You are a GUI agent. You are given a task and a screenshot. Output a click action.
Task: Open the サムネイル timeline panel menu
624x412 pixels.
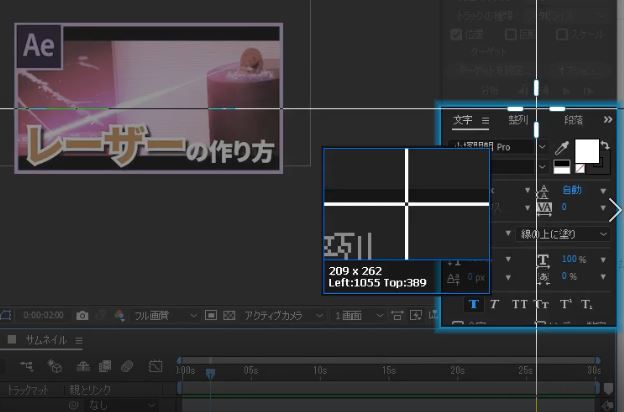point(79,341)
